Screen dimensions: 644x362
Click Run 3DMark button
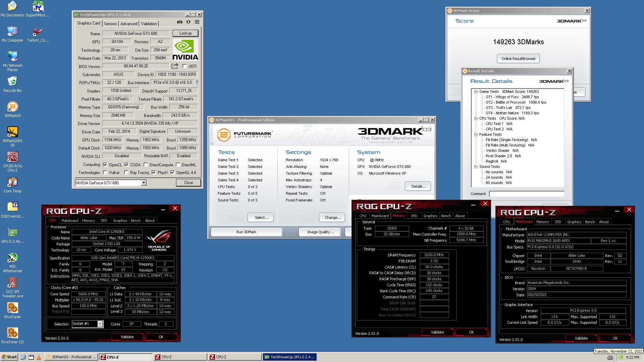[x=246, y=232]
